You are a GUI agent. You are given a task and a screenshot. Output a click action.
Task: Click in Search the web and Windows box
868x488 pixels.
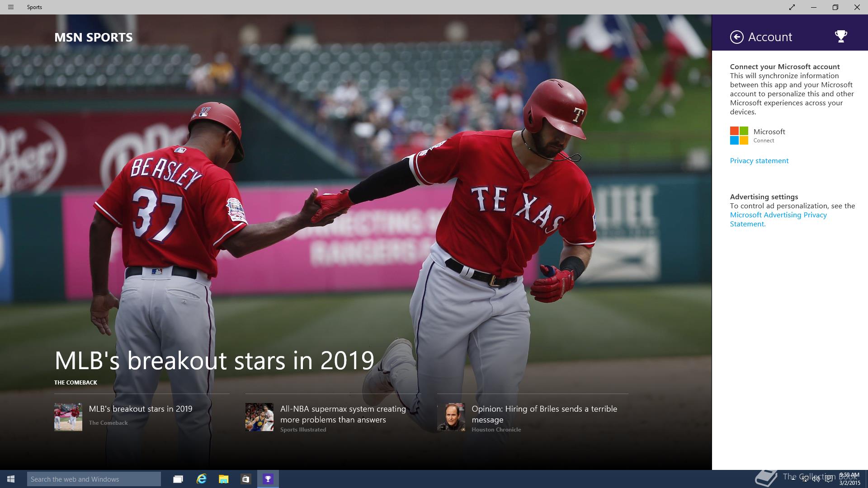[x=94, y=479]
